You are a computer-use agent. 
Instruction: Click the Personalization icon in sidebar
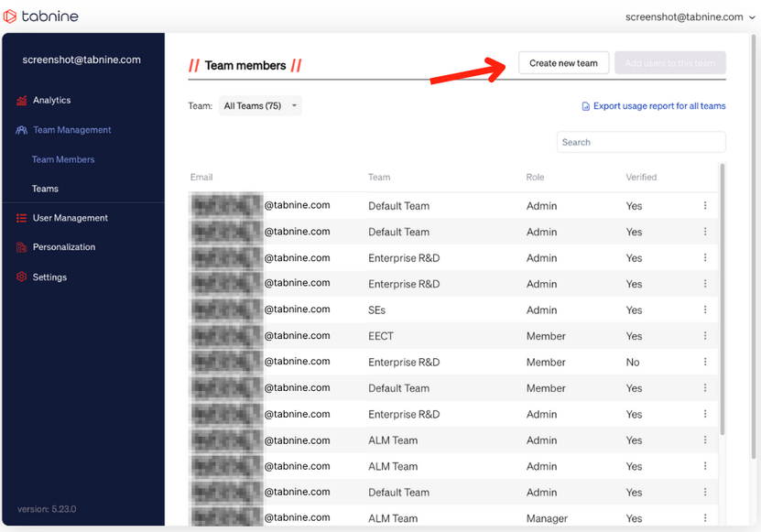21,247
